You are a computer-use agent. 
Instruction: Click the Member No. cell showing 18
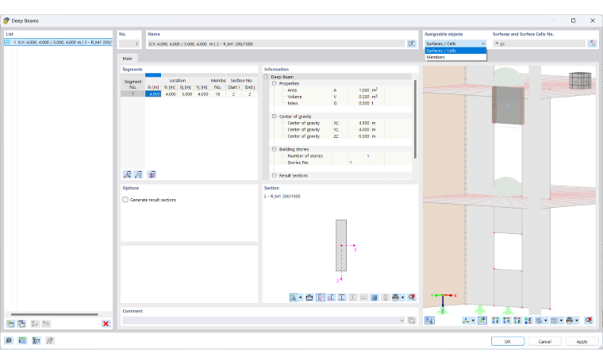(217, 94)
